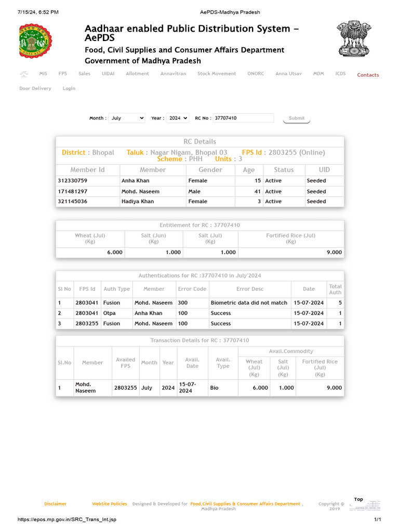The height and width of the screenshot is (532, 399).
Task: Click Age value 41 for Mohd. Naseem
Action: pos(258,191)
